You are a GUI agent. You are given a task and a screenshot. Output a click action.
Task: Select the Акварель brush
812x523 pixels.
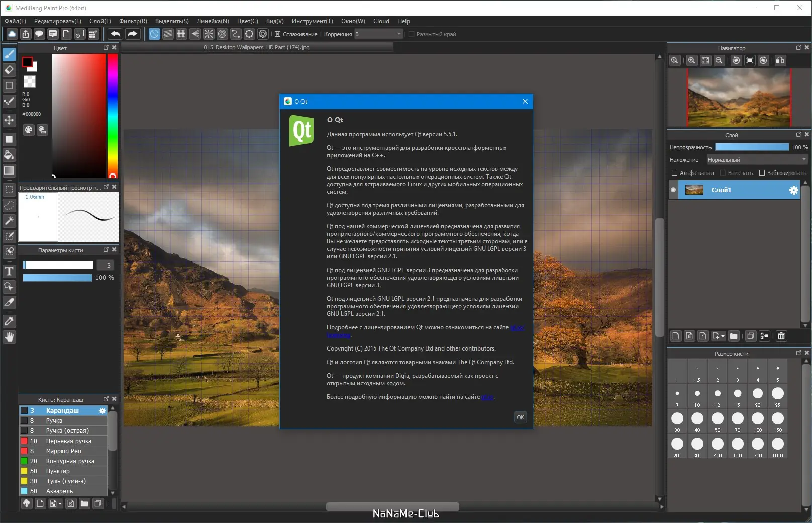(x=63, y=491)
